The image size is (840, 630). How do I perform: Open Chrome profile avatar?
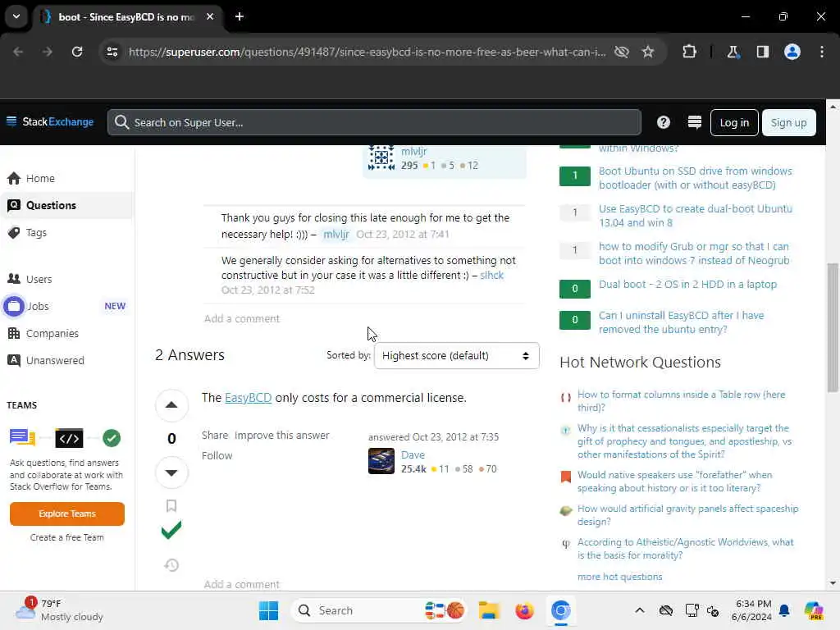pyautogui.click(x=792, y=52)
